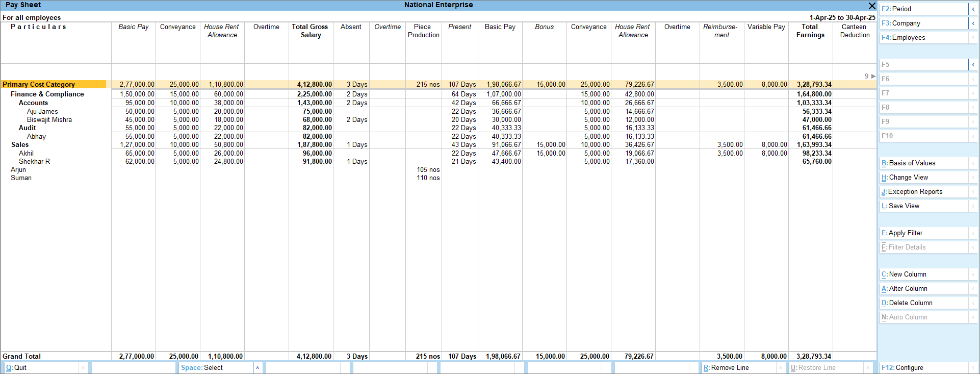Open the caret next to Space: Select
This screenshot has width=980, height=374.
pyautogui.click(x=257, y=368)
